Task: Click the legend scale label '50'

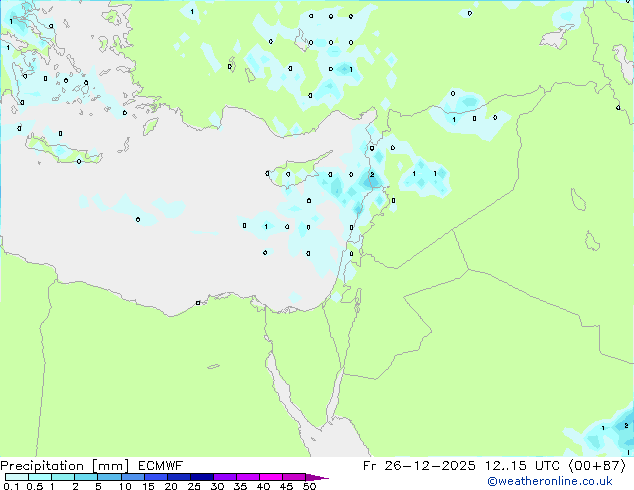Action: [x=309, y=486]
